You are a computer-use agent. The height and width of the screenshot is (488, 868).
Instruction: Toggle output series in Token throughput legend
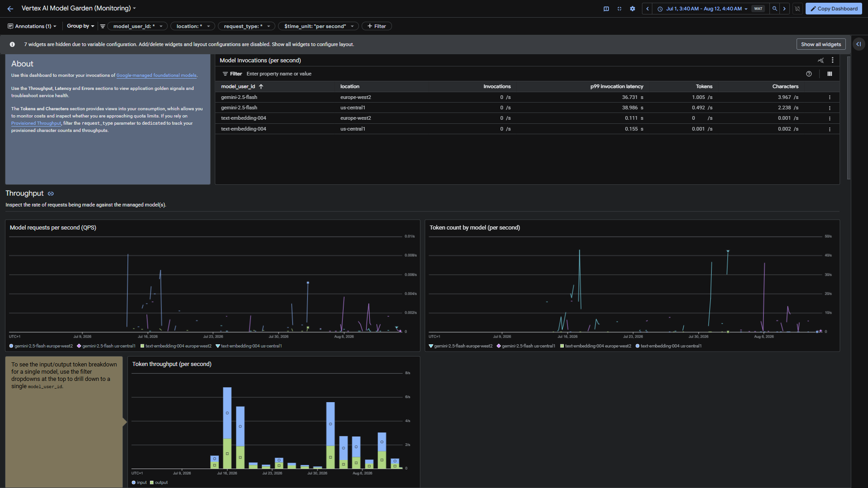click(x=159, y=483)
